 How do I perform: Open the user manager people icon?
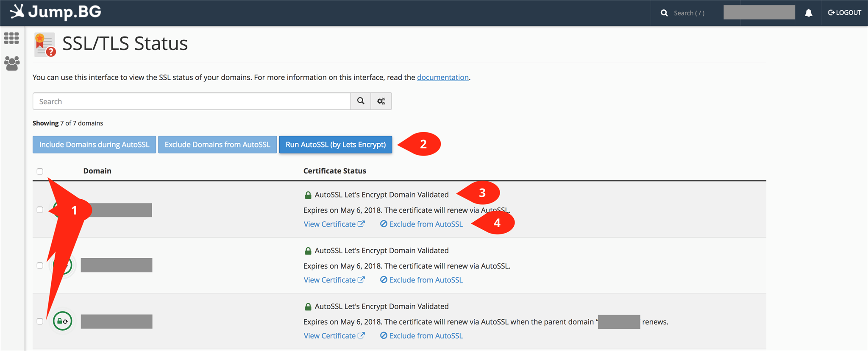coord(12,63)
